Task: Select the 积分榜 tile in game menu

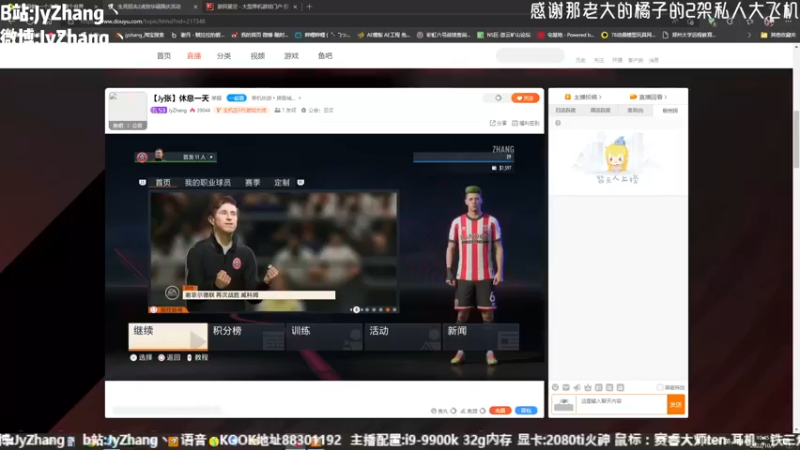Action: coord(246,336)
